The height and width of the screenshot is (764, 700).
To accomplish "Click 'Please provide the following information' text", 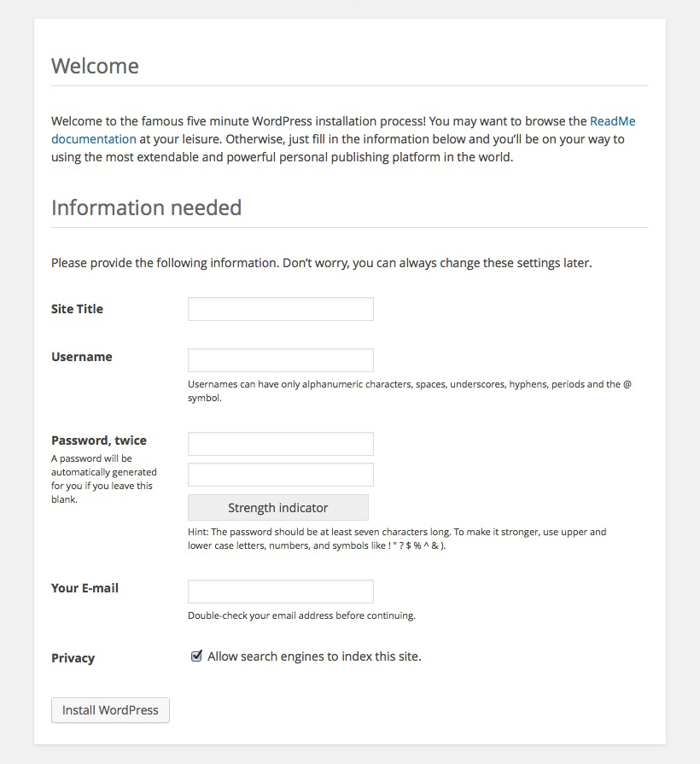I will tap(322, 263).
